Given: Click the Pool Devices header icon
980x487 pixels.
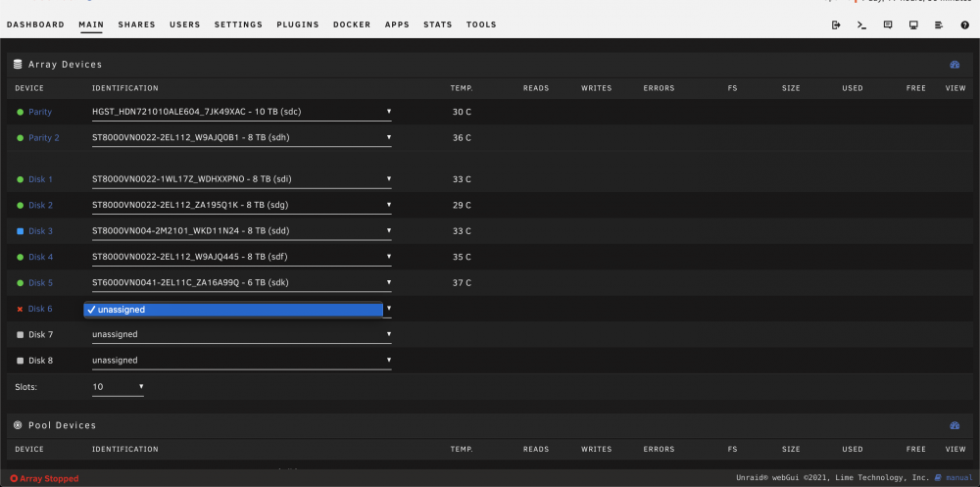Looking at the screenshot, I should [18, 425].
